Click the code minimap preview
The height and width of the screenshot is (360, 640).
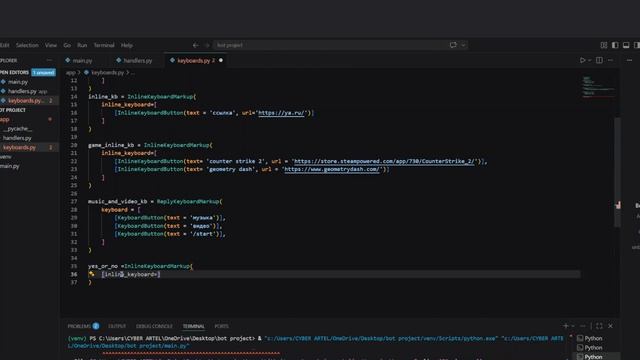point(597,87)
